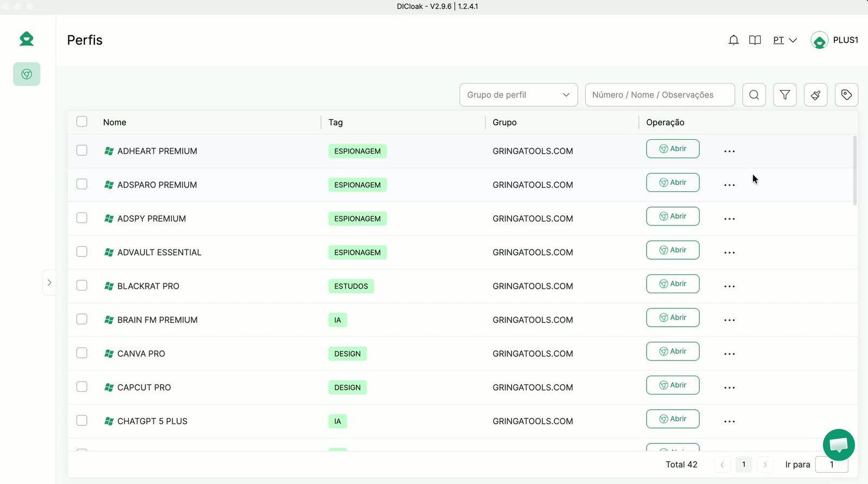868x484 pixels.
Task: Check the ADSPY PREMIUM row checkbox
Action: coord(82,217)
